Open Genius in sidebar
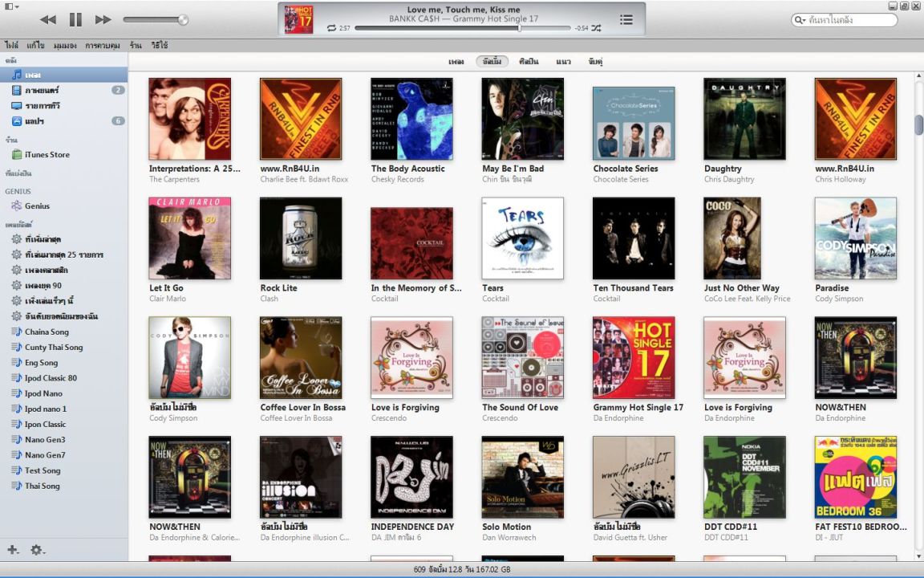 coord(63,206)
